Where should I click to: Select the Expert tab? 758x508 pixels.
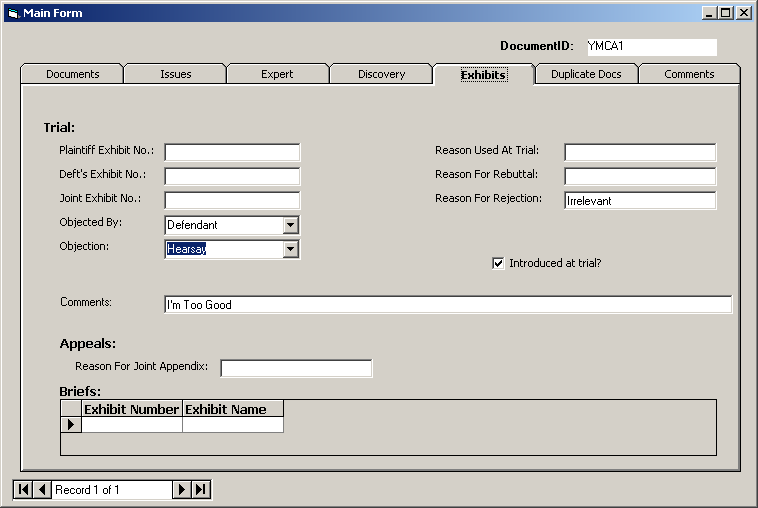coord(278,74)
